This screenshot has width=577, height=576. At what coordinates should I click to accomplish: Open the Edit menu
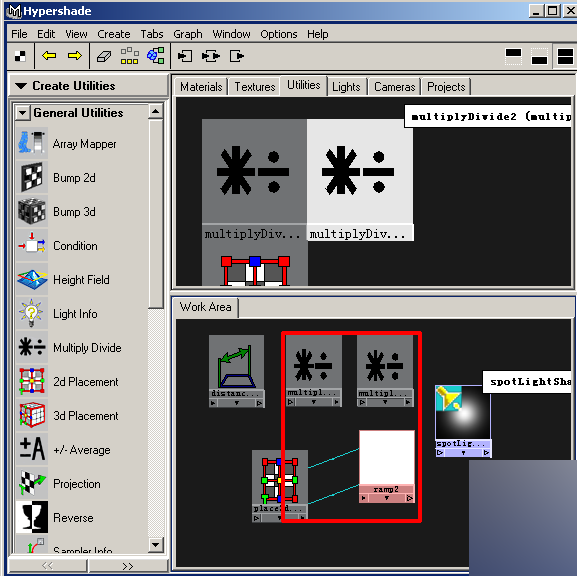coord(46,34)
